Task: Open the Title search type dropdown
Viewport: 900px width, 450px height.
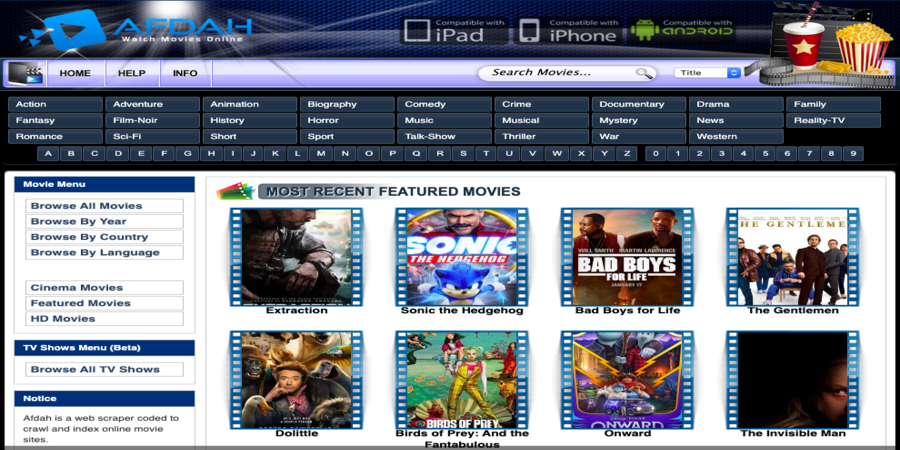Action: pyautogui.click(x=707, y=73)
